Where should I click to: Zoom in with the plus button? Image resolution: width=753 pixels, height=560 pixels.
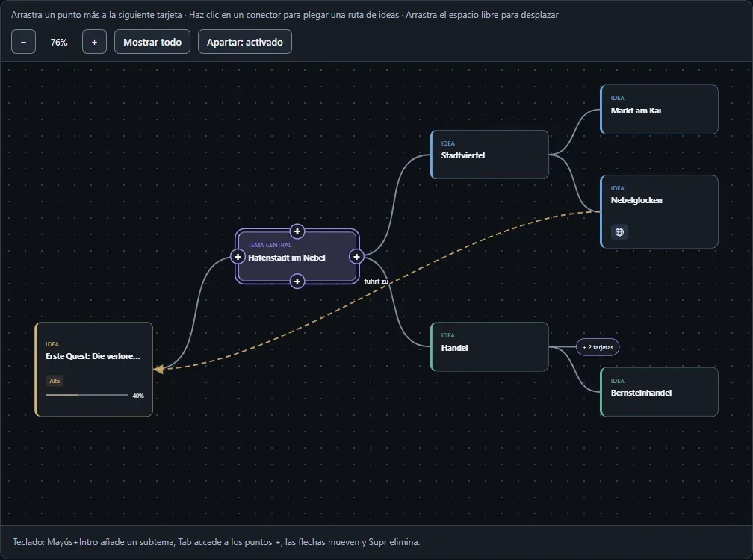click(x=94, y=42)
